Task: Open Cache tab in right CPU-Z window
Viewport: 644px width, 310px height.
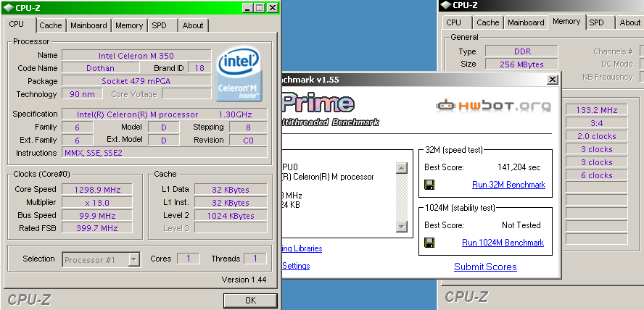Action: click(x=488, y=22)
